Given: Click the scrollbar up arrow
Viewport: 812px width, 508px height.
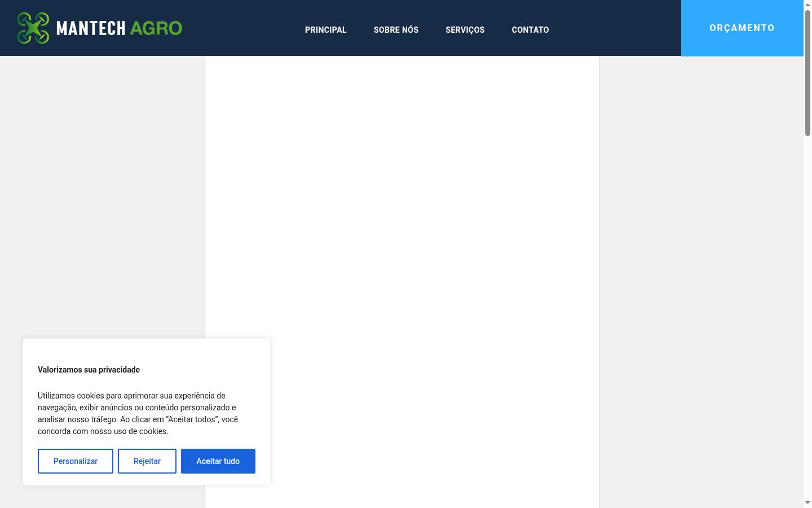Looking at the screenshot, I should 807,5.
